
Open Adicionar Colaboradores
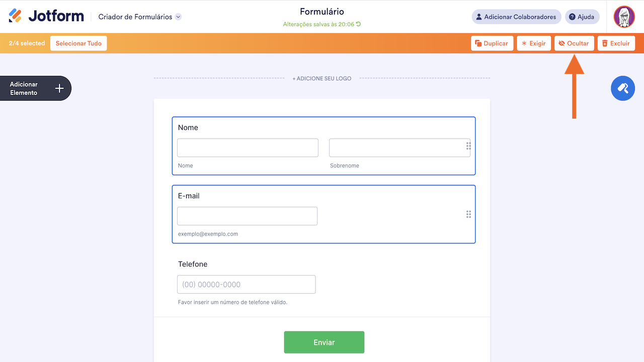pyautogui.click(x=516, y=17)
